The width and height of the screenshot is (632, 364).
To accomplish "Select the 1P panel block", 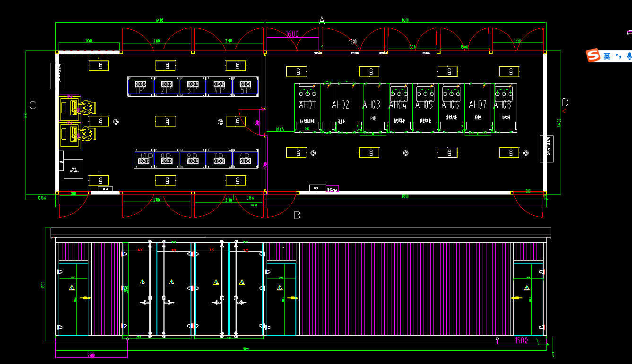I will point(140,86).
